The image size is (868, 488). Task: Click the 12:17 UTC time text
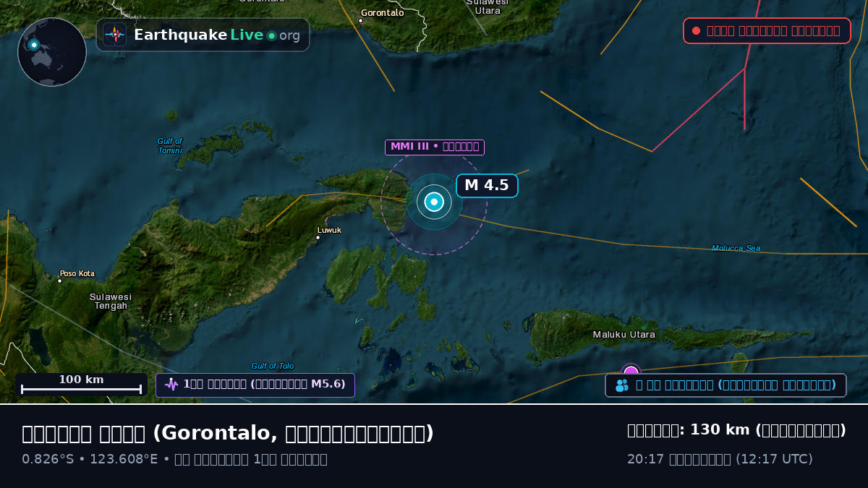[x=775, y=459]
